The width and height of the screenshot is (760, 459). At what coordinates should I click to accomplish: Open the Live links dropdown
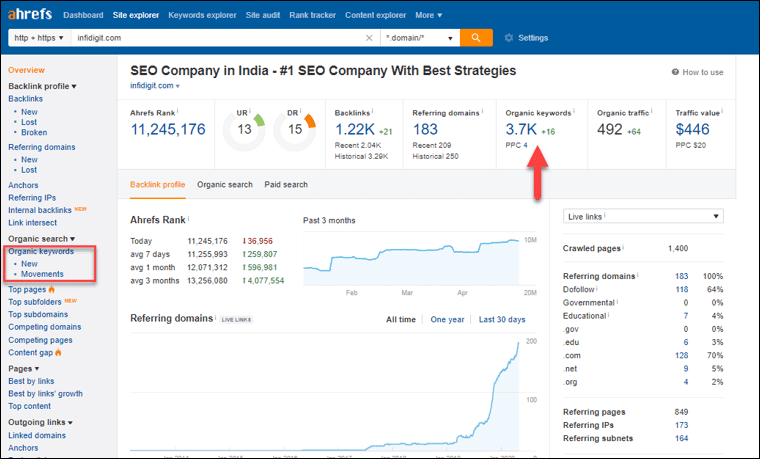[x=643, y=216]
